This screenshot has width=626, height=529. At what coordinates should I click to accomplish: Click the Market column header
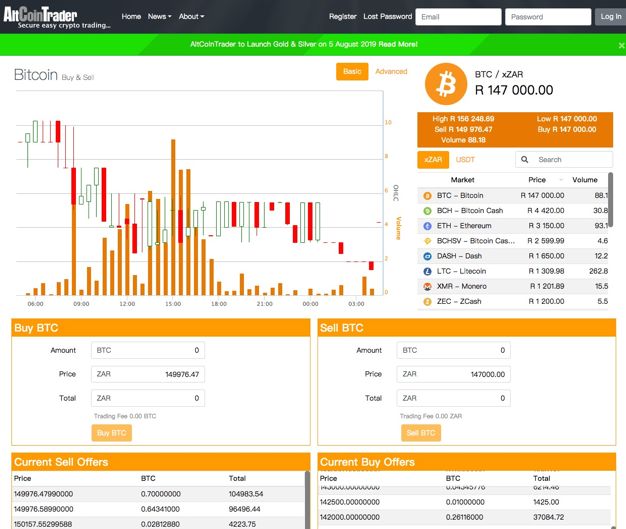(x=462, y=180)
